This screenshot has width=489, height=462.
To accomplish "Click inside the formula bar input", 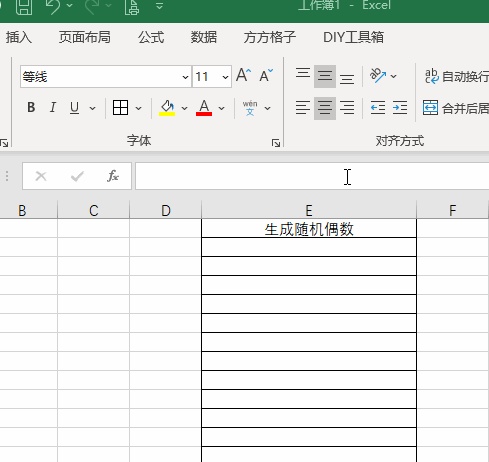I will (312, 176).
